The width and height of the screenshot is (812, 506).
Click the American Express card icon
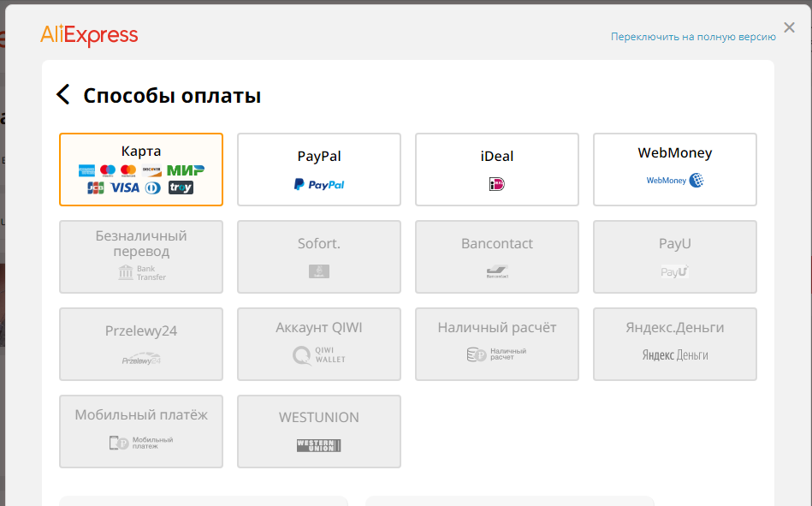[86, 170]
